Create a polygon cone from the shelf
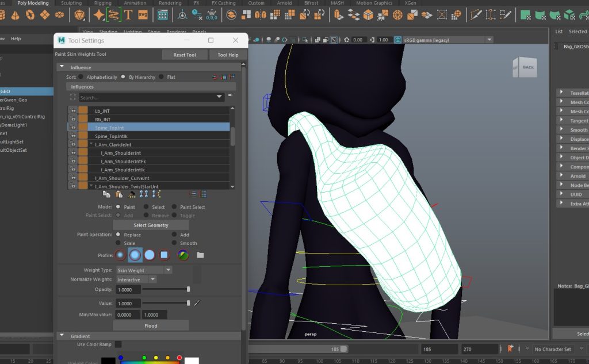 (x=16, y=15)
